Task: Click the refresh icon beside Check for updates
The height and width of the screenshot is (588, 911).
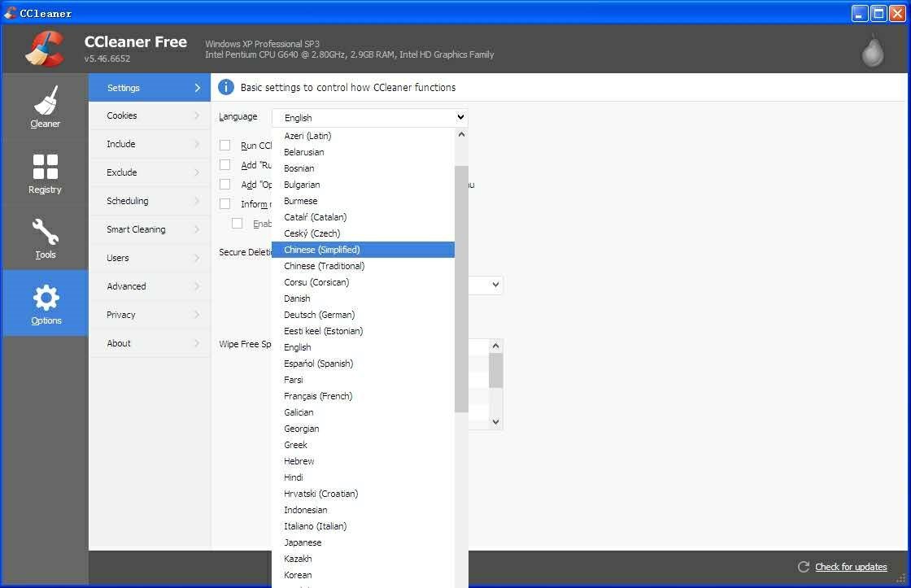Action: tap(804, 567)
